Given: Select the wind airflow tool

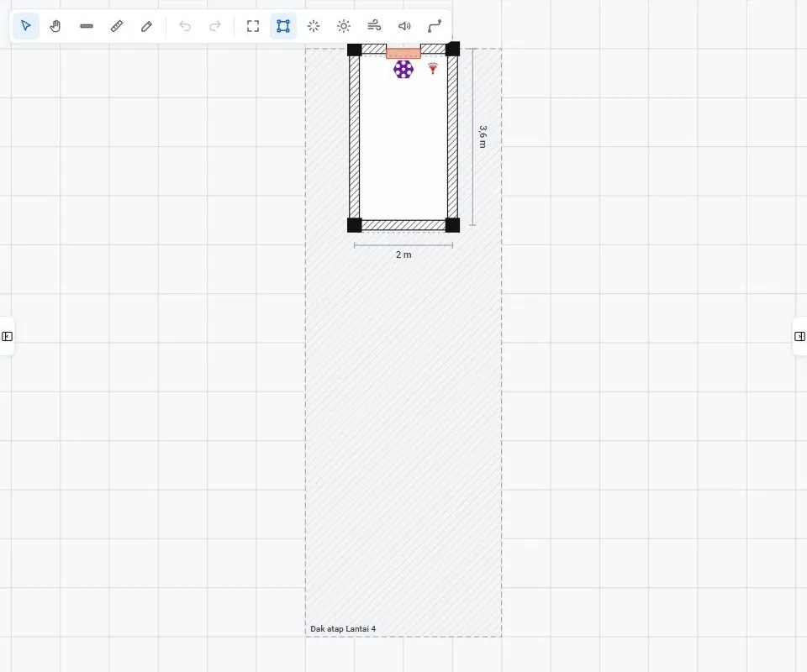Looking at the screenshot, I should tap(374, 26).
